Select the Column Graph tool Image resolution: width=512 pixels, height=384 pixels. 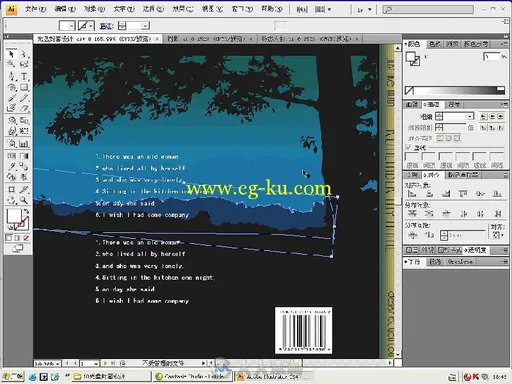tap(24, 144)
